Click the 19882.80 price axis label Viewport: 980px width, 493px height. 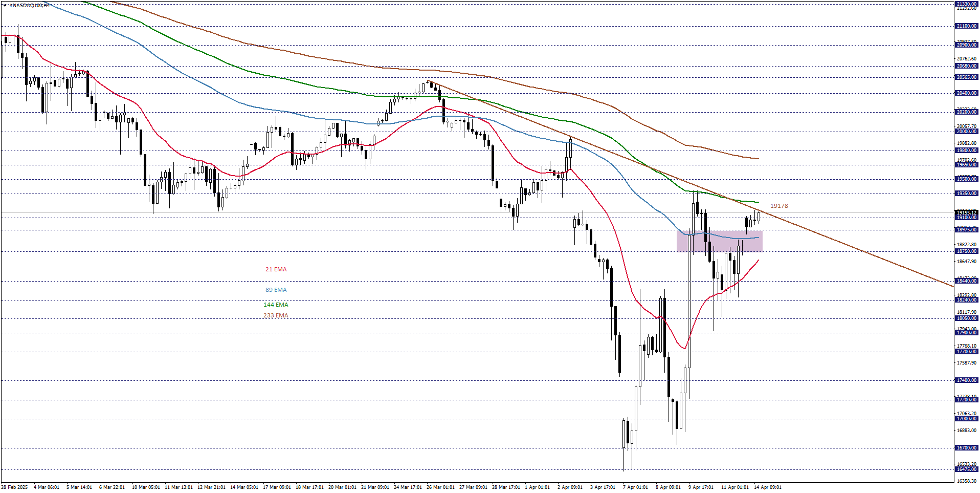(x=967, y=143)
